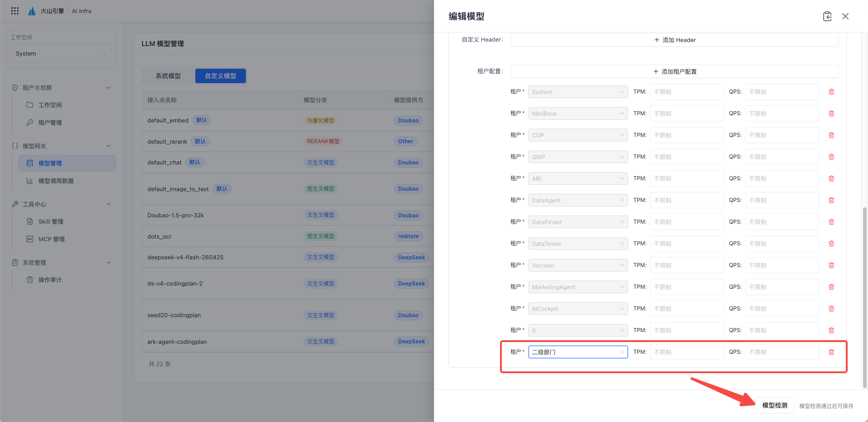The width and height of the screenshot is (868, 422).
Task: Switch to the 系统模型 tab
Action: (168, 76)
